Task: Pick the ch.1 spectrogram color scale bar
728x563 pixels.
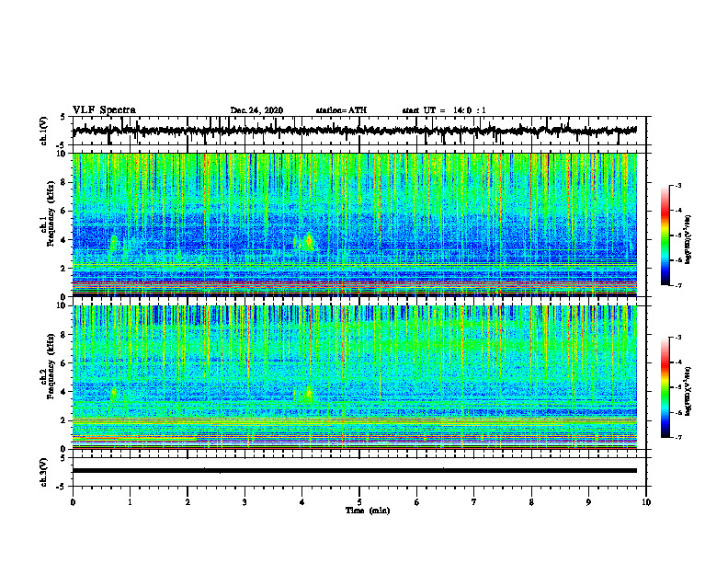Action: click(665, 236)
